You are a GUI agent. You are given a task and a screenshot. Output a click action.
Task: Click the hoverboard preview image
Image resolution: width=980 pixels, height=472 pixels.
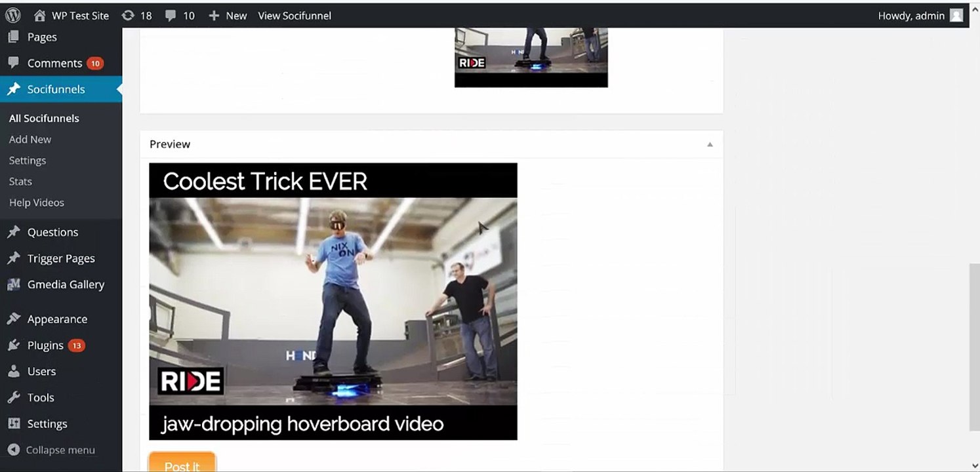coord(333,301)
